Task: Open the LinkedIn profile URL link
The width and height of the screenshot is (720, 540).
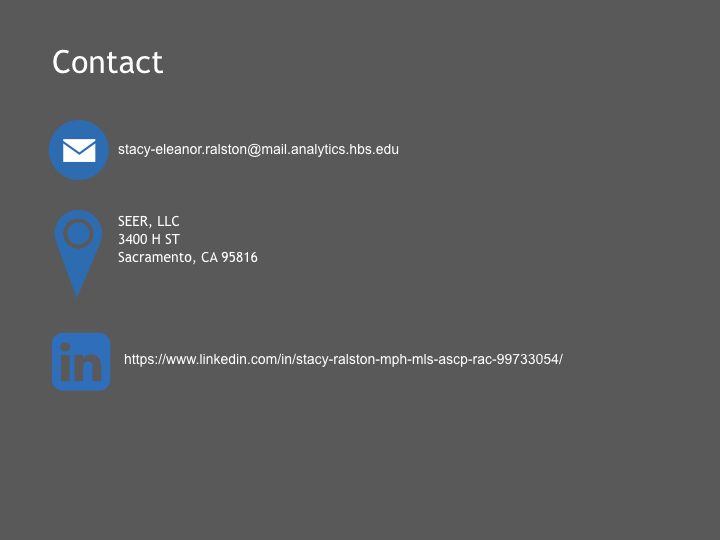Action: (343, 359)
